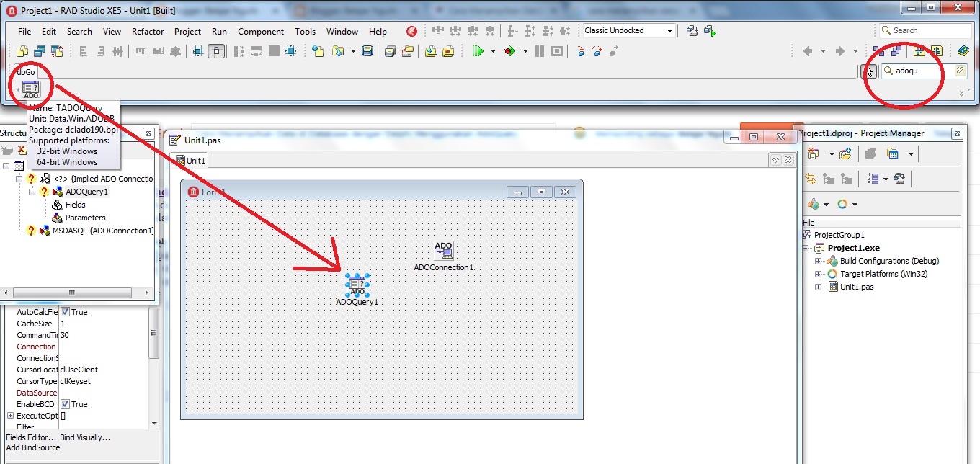Toggle the EnableBCD True checkbox
Viewport: 980px width, 464px height.
(x=65, y=404)
